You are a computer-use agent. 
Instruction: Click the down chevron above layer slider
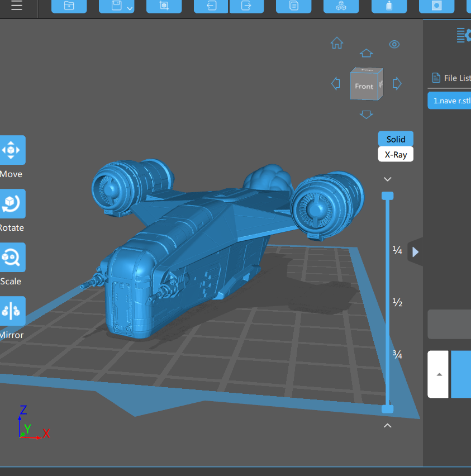coord(387,179)
